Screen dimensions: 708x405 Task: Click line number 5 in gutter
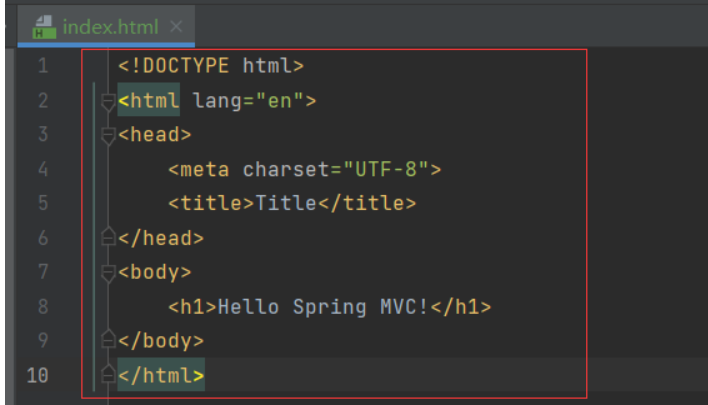click(43, 203)
